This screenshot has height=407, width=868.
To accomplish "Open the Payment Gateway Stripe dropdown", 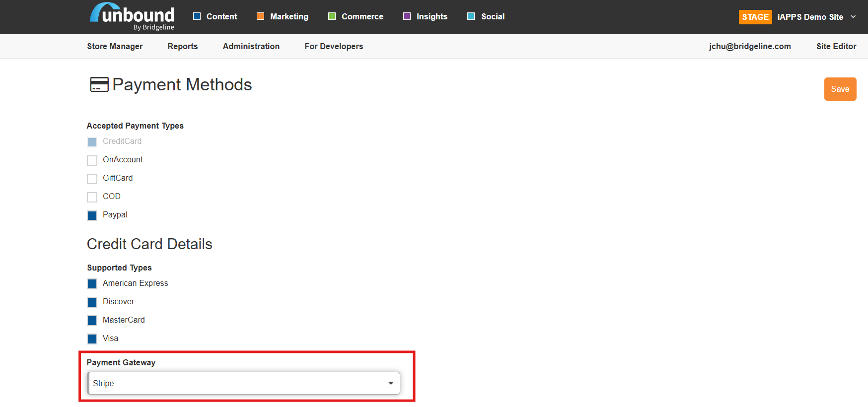I will (243, 383).
